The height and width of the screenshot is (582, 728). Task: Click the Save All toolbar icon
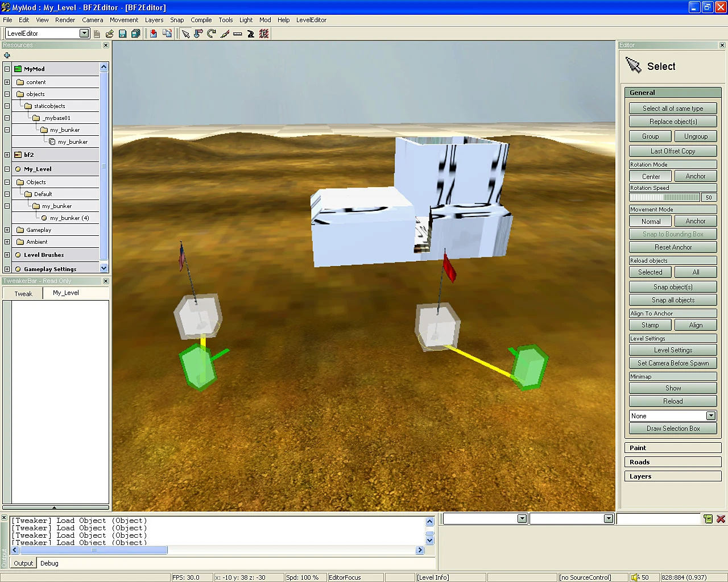pos(135,34)
